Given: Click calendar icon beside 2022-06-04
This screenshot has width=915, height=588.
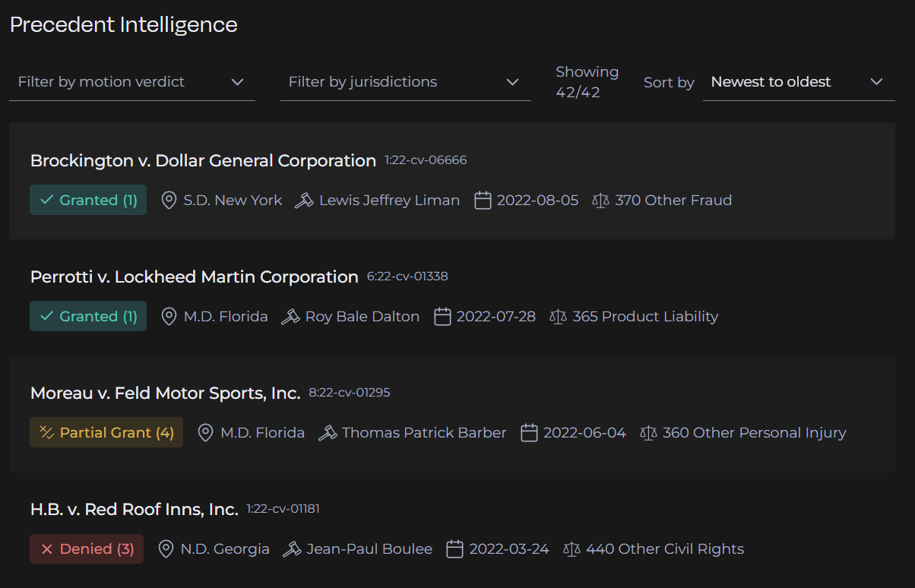Looking at the screenshot, I should point(529,433).
